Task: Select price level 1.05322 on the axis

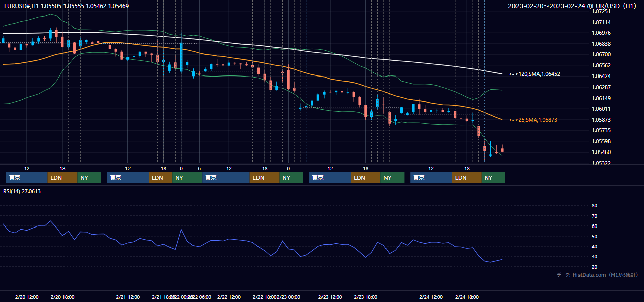Action: tap(601, 163)
